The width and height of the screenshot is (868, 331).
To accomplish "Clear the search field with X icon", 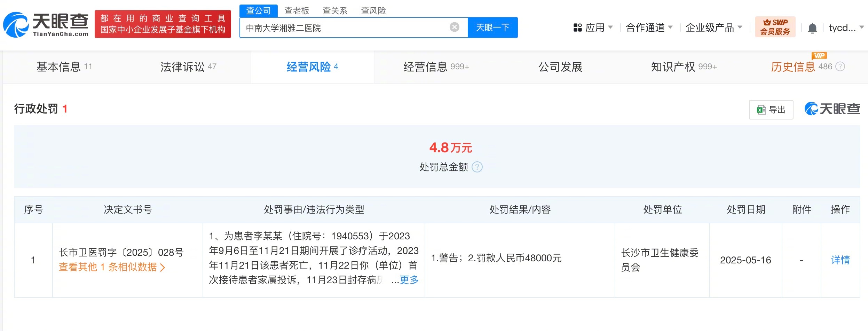I will click(454, 27).
